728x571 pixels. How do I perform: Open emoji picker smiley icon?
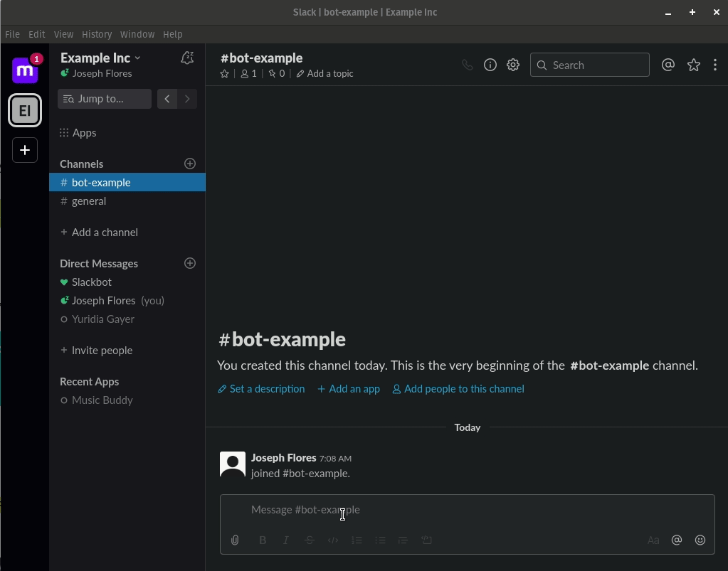[700, 540]
